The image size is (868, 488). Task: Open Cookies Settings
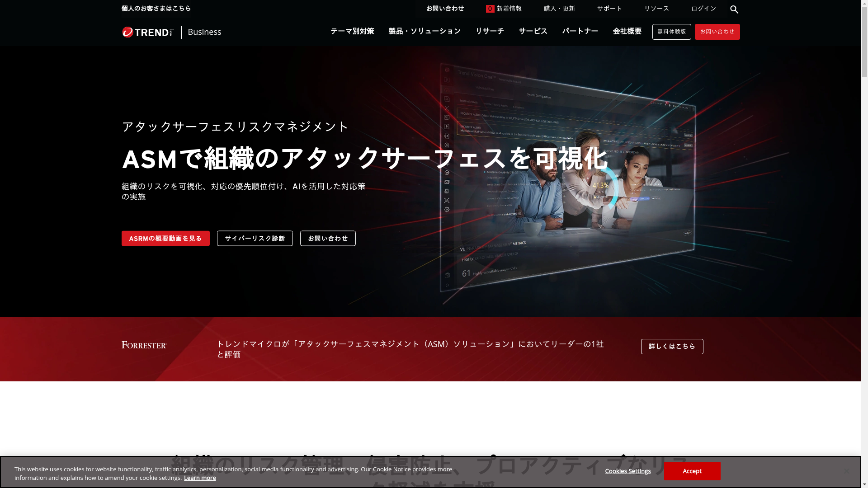628,471
